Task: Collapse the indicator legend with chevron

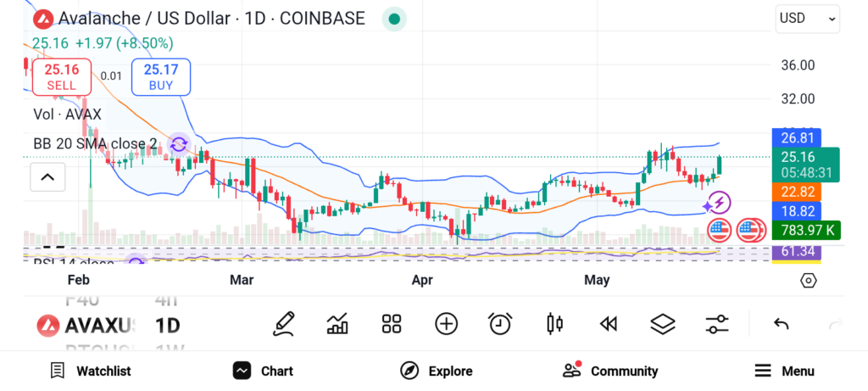Action: point(47,177)
